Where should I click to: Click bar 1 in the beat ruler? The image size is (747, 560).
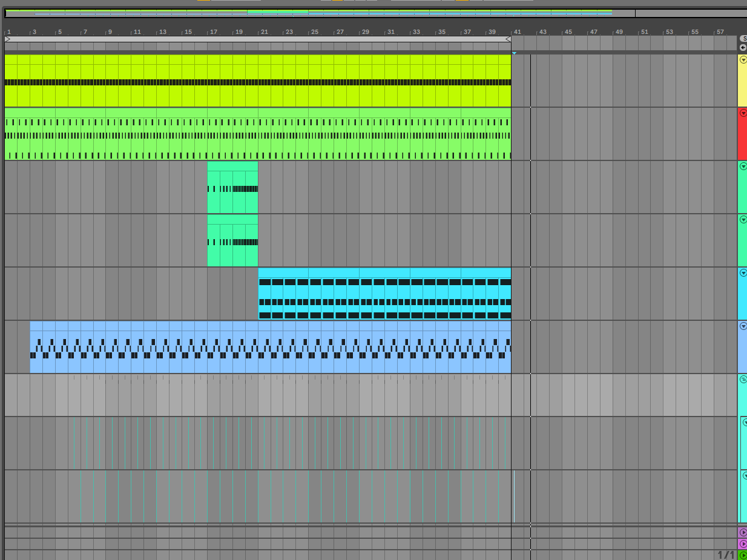8,32
